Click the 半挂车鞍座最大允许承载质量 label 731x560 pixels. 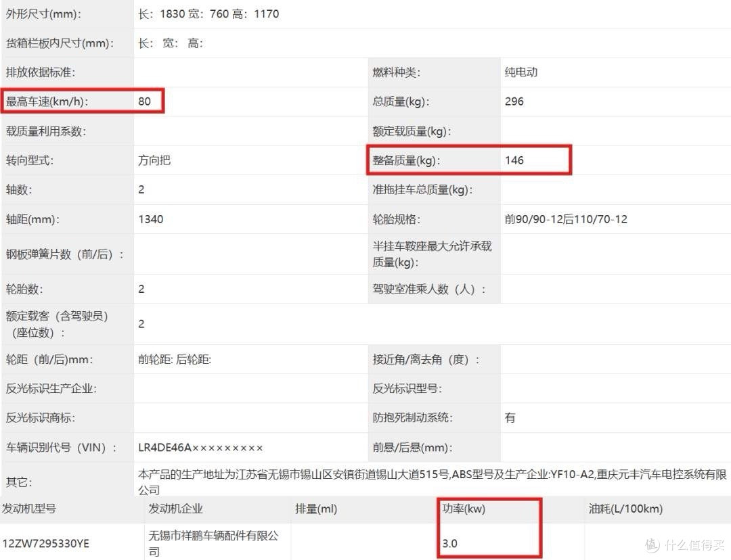pyautogui.click(x=432, y=254)
